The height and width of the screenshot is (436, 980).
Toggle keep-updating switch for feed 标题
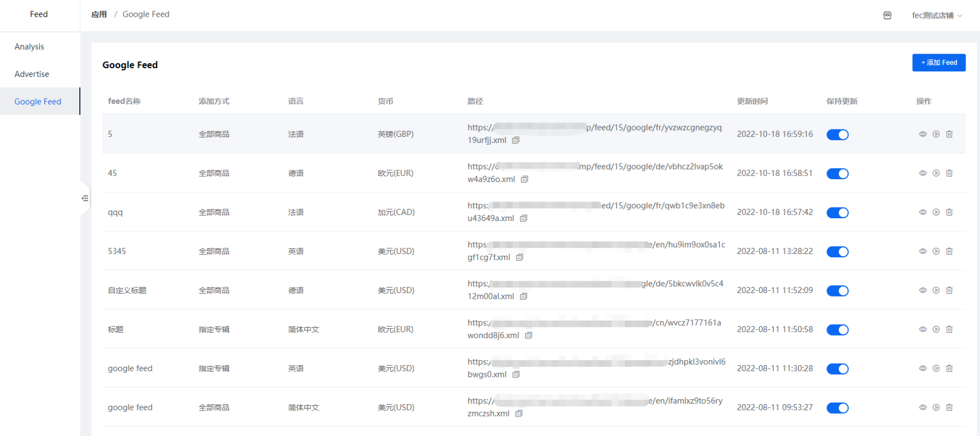838,330
